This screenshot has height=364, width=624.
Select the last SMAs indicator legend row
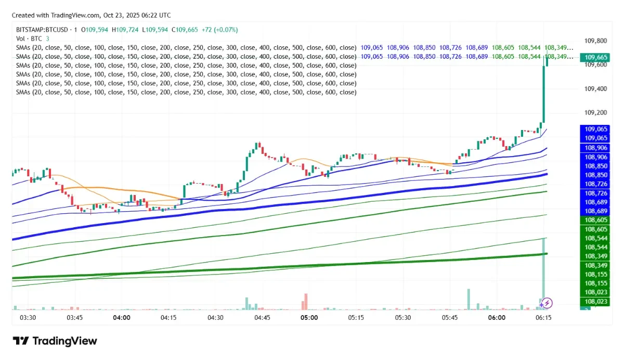pos(186,92)
